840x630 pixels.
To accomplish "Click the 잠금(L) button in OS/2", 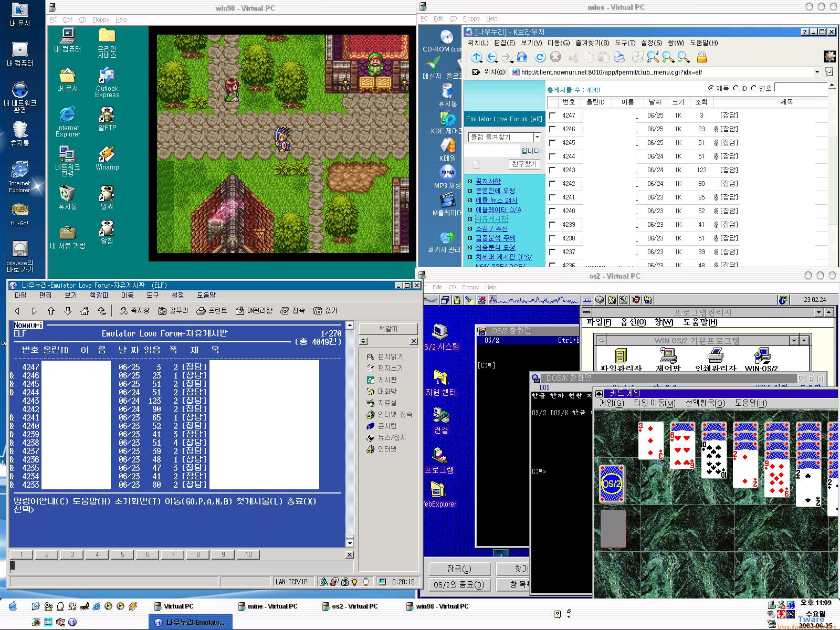I will tap(459, 569).
